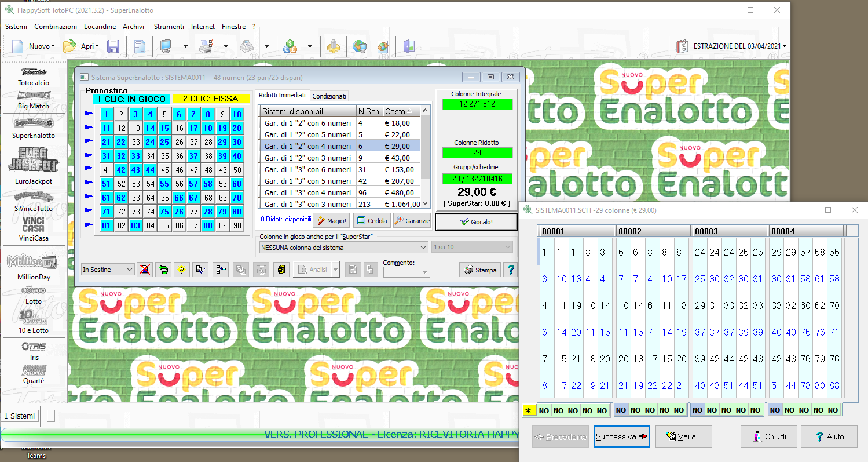
Task: Open the Sistemi menu
Action: click(x=16, y=27)
